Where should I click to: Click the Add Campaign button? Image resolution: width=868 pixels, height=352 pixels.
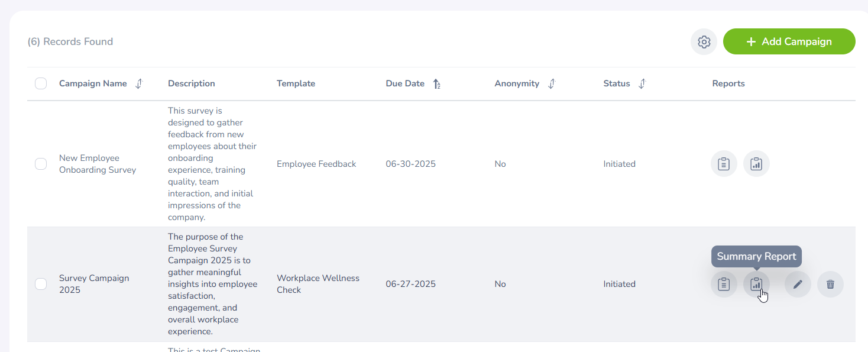click(789, 41)
